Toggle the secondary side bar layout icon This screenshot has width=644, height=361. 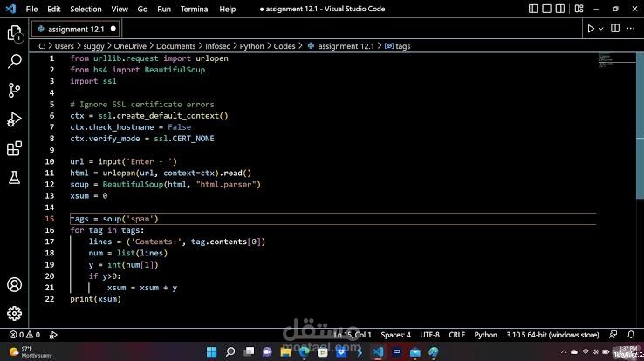pyautogui.click(x=560, y=9)
